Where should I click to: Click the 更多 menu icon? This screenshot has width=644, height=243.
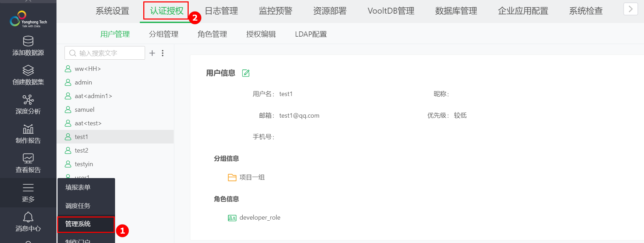click(x=28, y=187)
